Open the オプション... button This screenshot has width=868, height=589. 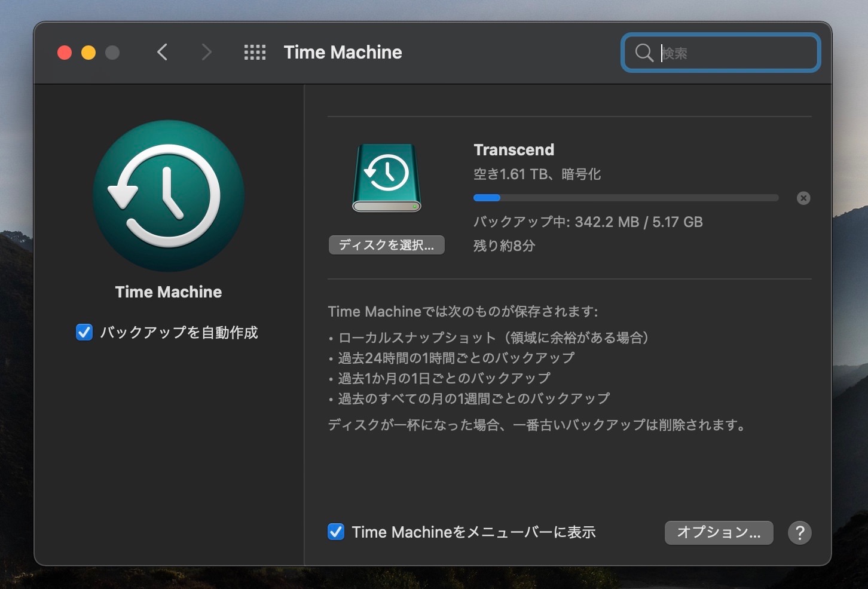pos(719,532)
